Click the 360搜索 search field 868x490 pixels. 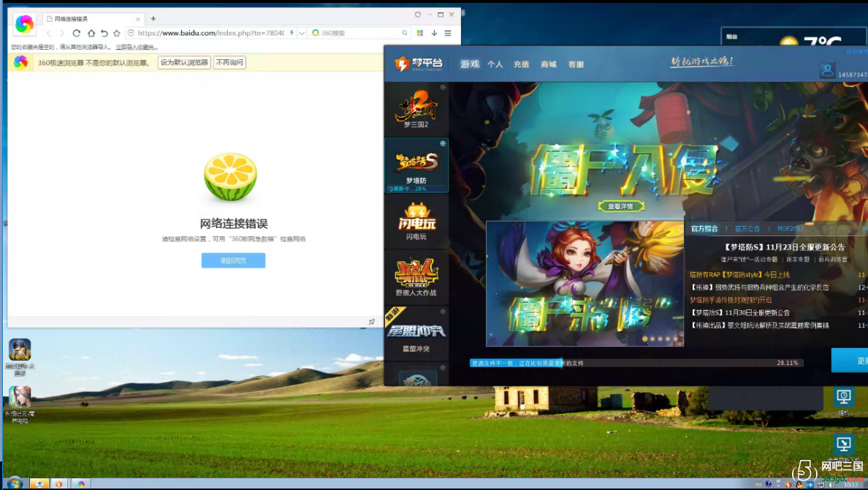(359, 33)
